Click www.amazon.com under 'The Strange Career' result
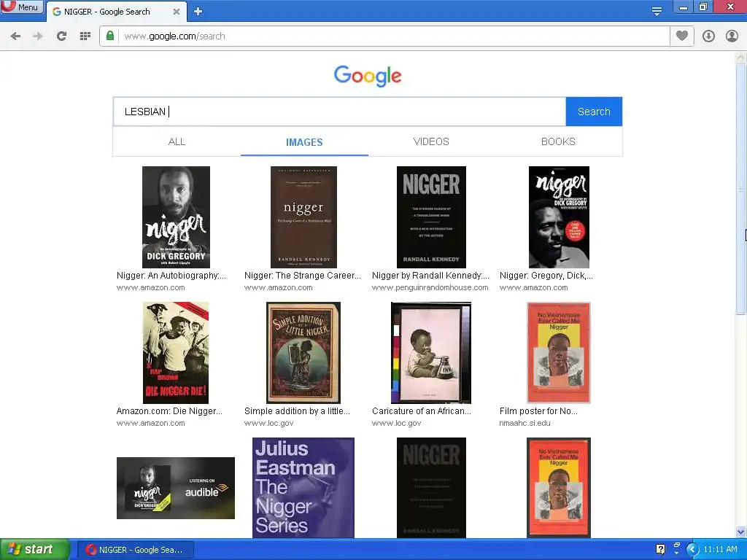The width and height of the screenshot is (747, 560). tap(278, 287)
